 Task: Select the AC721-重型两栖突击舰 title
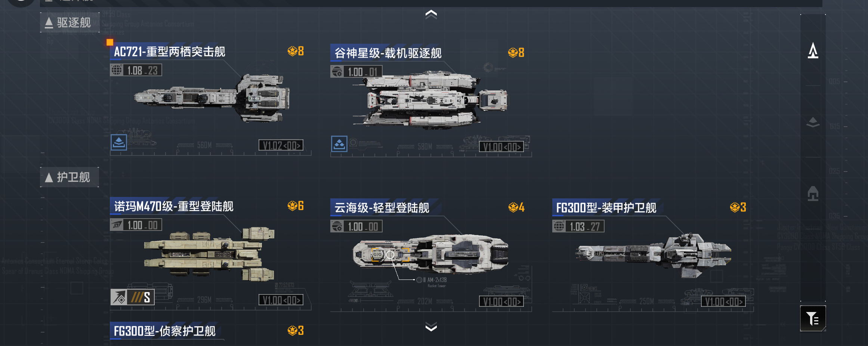tap(169, 52)
